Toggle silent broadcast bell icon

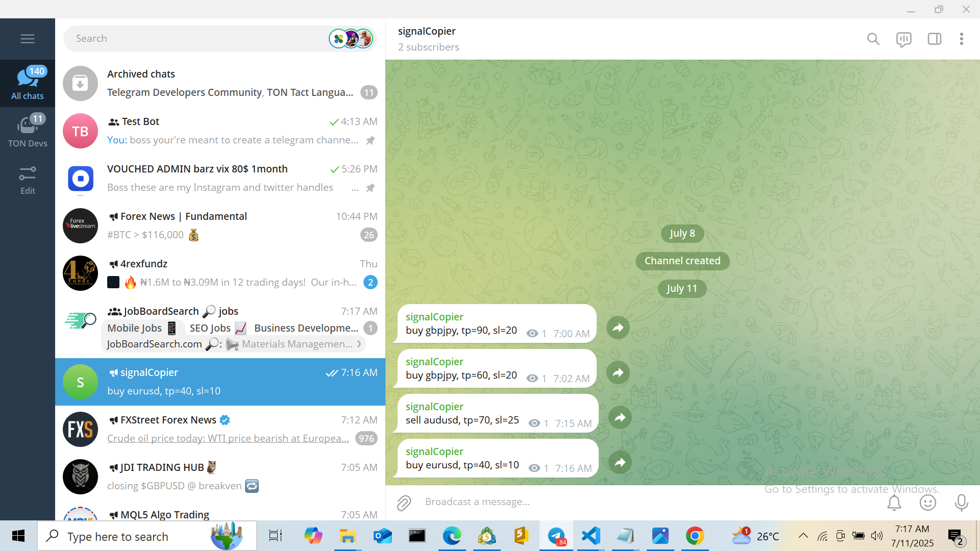click(894, 503)
